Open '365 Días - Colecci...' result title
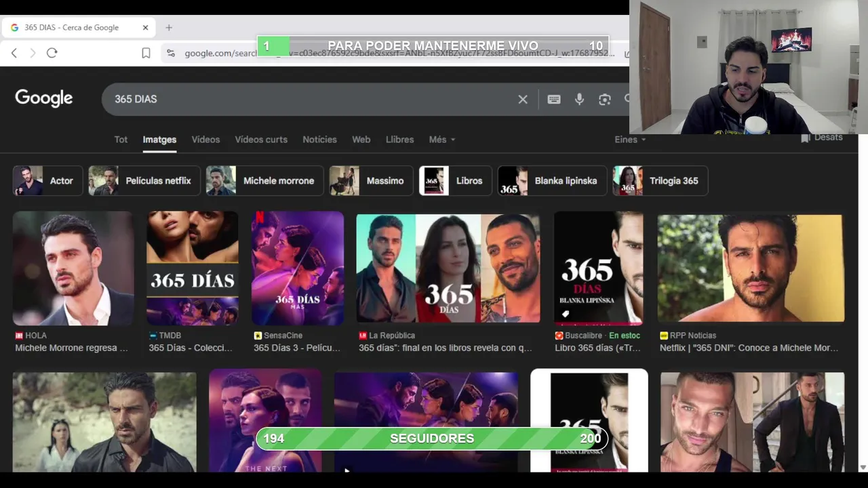This screenshot has height=488, width=868. click(x=191, y=348)
